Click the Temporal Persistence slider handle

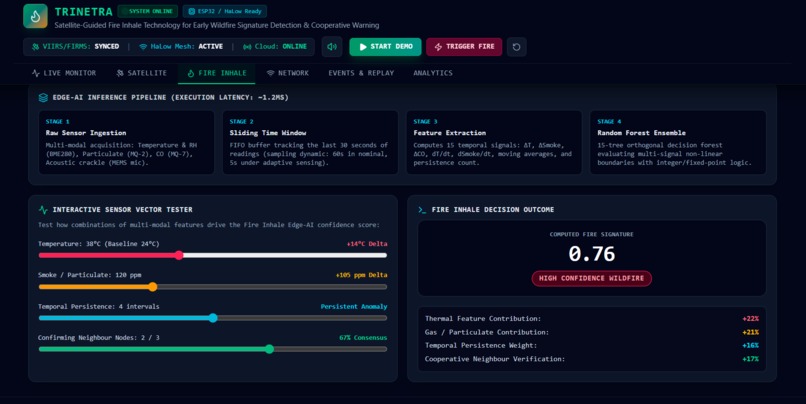tap(213, 318)
